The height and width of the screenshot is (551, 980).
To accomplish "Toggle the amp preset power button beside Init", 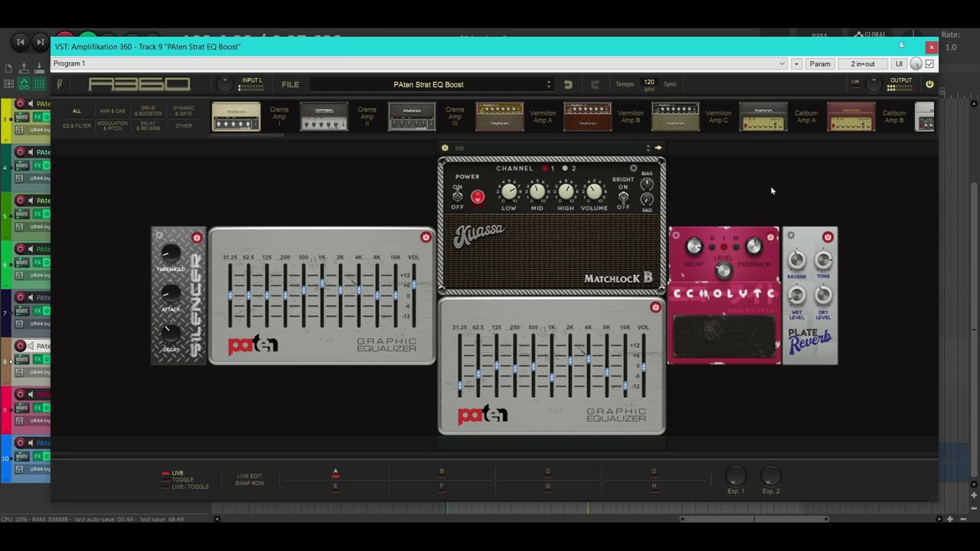I will [x=445, y=148].
